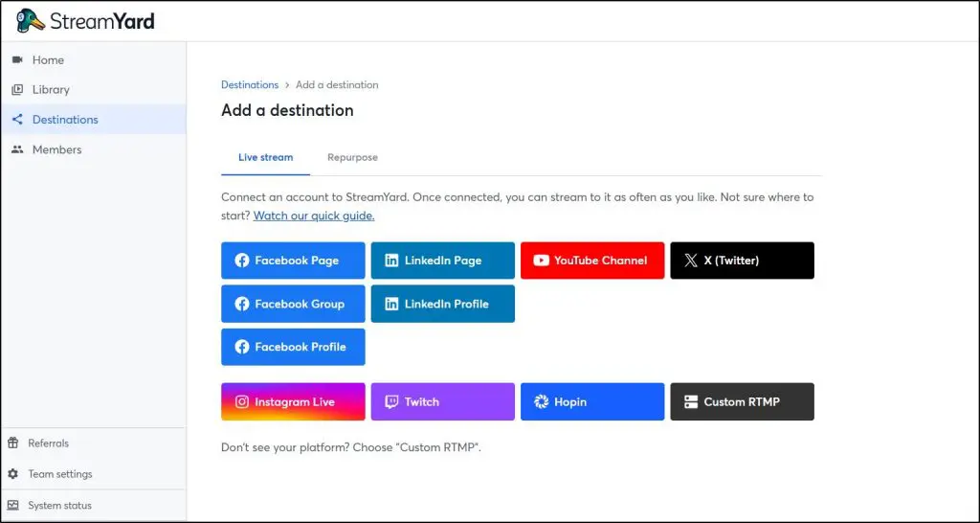Select the Hopin destination button
Viewport: 980px width, 523px height.
591,402
